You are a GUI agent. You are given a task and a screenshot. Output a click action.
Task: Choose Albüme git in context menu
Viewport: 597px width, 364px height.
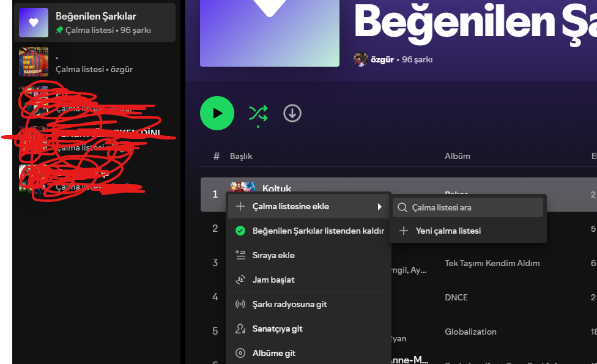click(x=308, y=353)
